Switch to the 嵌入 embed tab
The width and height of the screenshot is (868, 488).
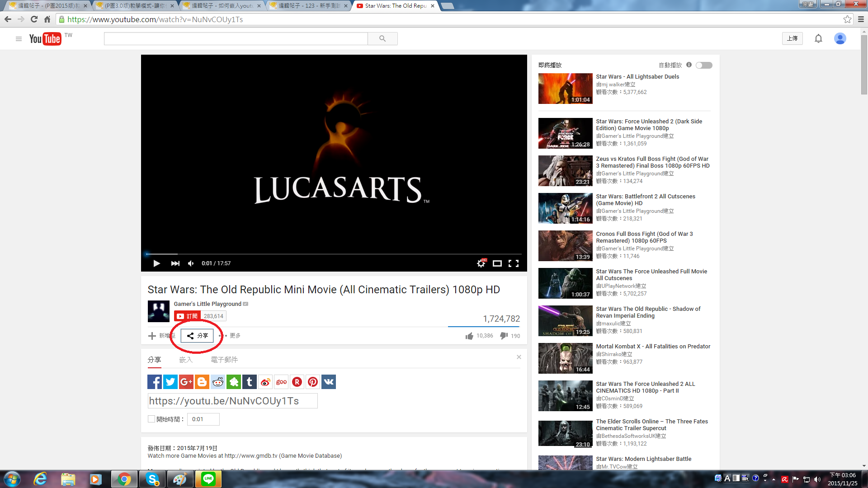186,360
